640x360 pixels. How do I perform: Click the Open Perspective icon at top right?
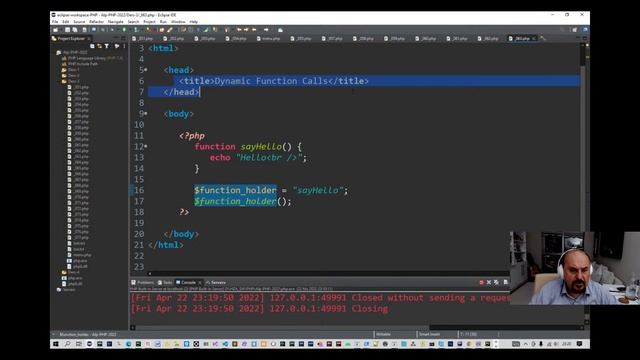(575, 30)
